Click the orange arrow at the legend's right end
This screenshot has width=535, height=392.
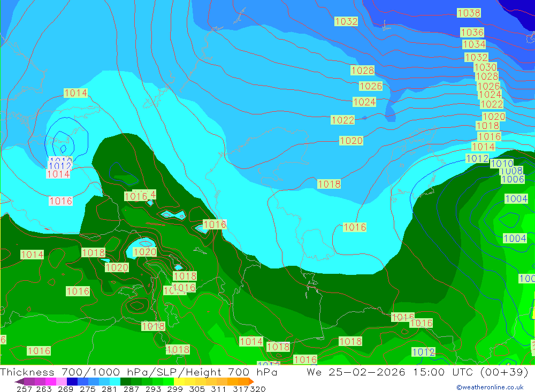251,381
